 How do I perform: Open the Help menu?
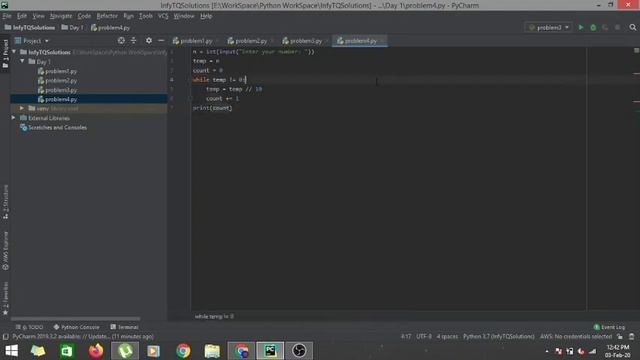click(x=206, y=16)
